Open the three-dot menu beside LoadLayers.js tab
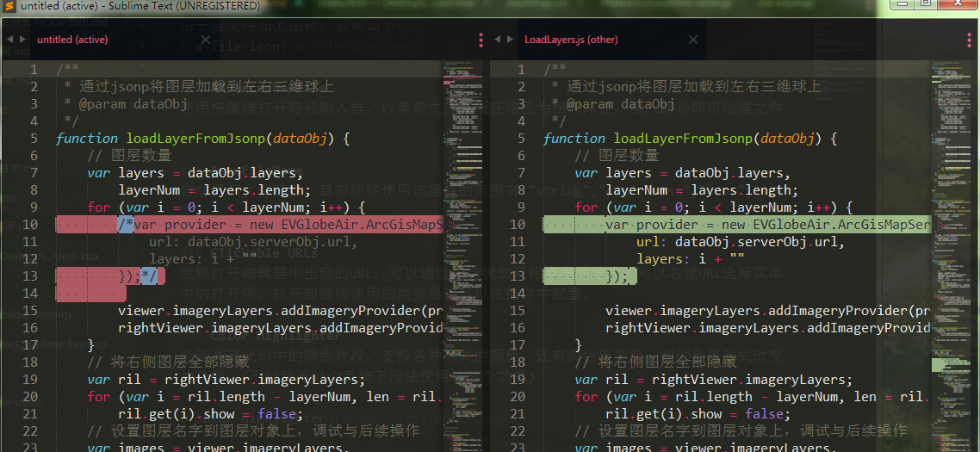Image resolution: width=980 pixels, height=452 pixels. coord(968,40)
